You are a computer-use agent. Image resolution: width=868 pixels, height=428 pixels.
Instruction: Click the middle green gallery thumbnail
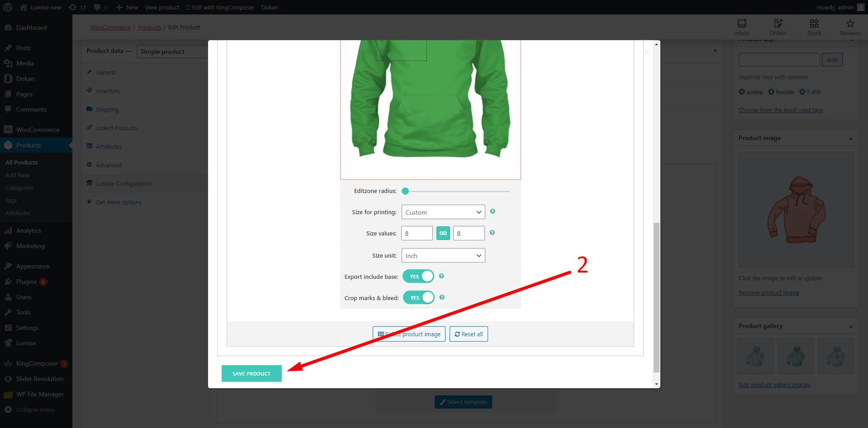point(796,356)
